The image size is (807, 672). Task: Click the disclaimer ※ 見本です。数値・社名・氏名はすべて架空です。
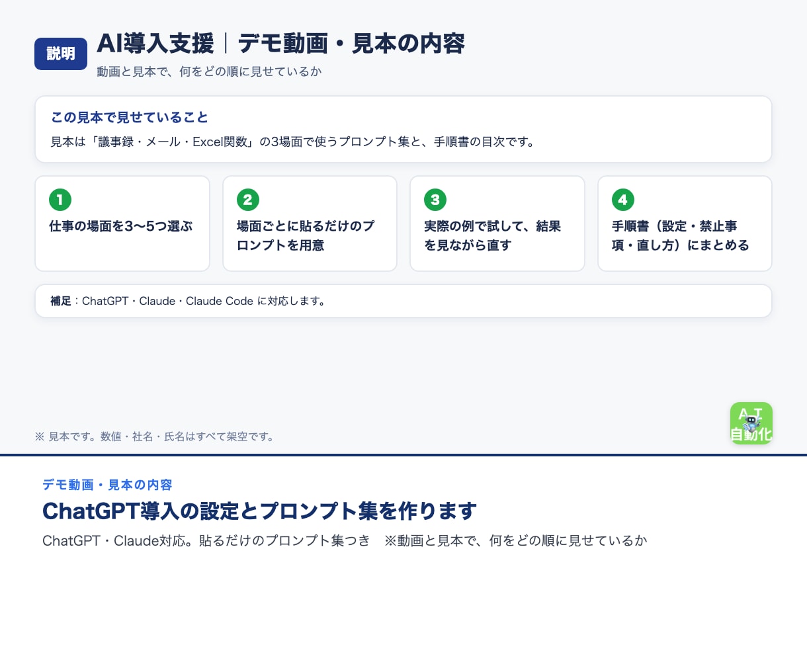coord(155,437)
